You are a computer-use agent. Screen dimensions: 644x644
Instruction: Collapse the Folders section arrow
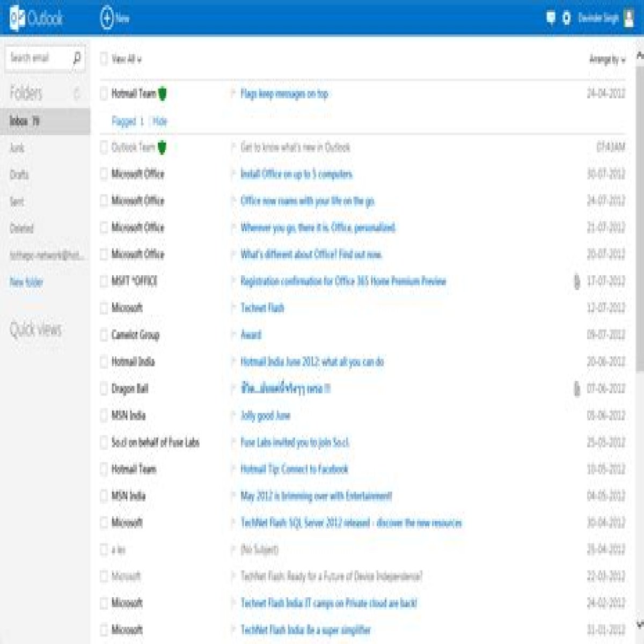tap(76, 93)
